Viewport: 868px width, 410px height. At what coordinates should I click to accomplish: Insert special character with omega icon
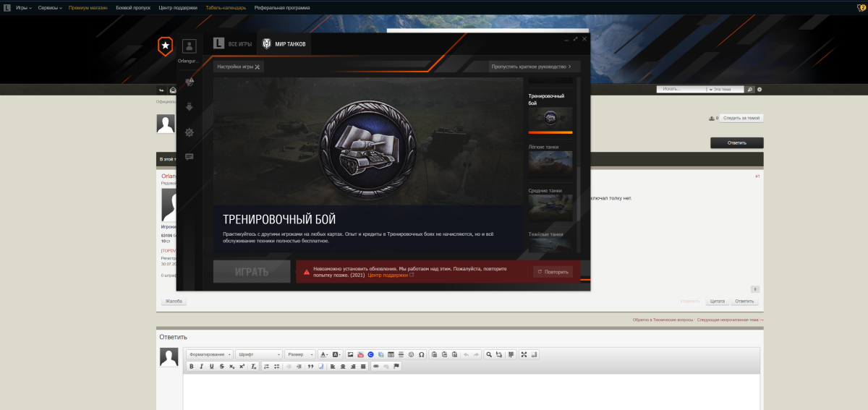[421, 354]
